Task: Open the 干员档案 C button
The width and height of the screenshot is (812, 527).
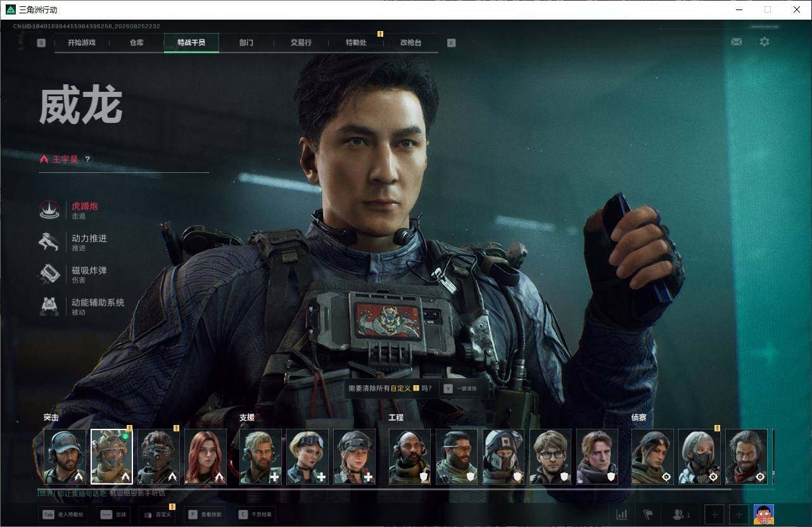Action: click(x=255, y=514)
